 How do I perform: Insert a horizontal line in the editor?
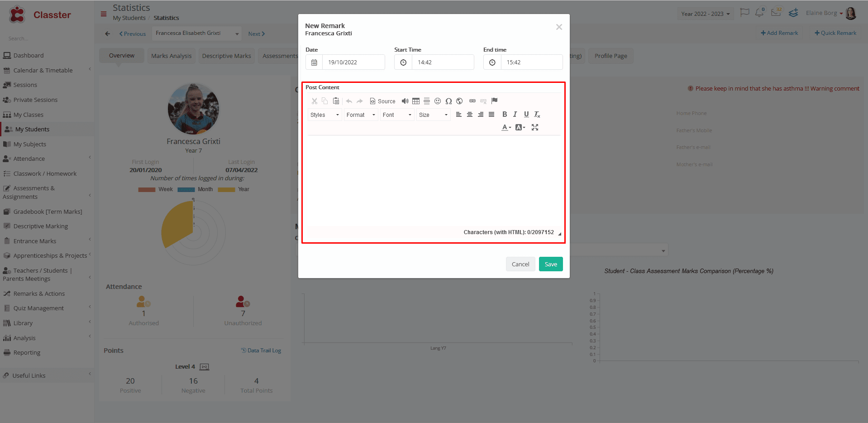(x=427, y=101)
